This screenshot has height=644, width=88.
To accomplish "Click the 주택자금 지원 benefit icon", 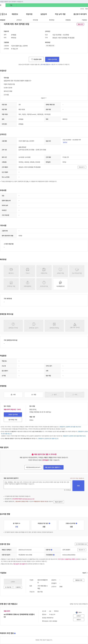I will pos(11,284).
